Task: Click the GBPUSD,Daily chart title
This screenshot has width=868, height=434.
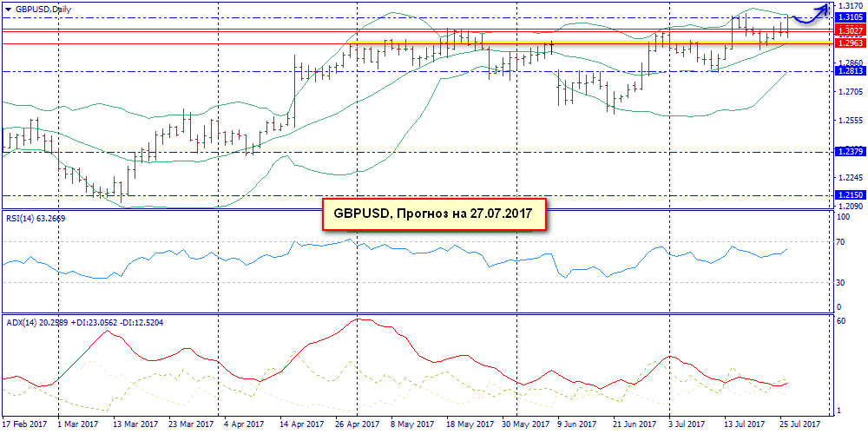Action: (x=42, y=10)
